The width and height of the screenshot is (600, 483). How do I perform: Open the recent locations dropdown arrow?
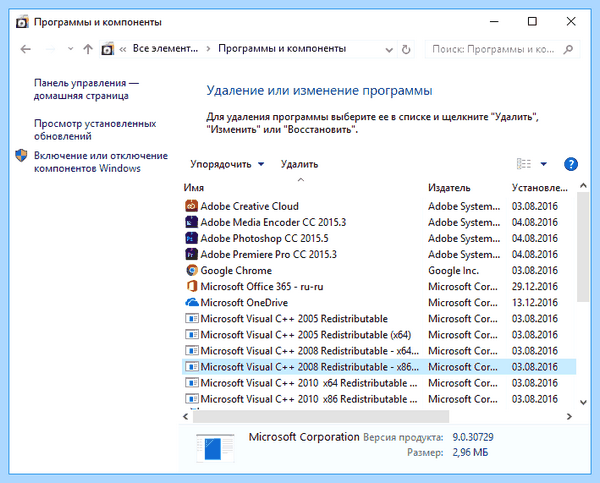click(x=70, y=49)
